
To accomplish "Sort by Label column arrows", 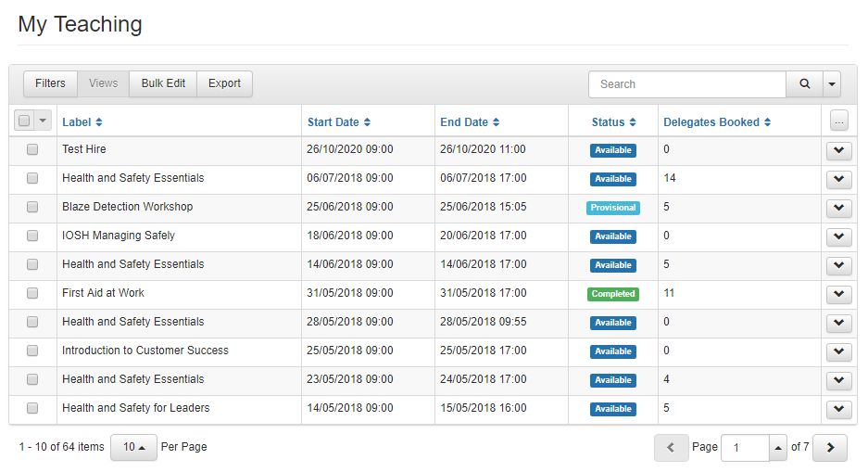I will point(99,122).
